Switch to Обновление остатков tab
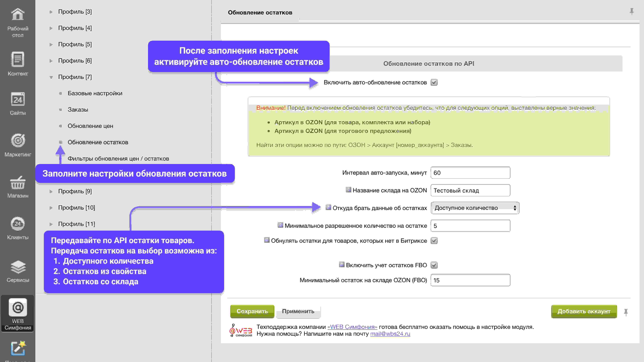This screenshot has width=644, height=362. [x=260, y=13]
